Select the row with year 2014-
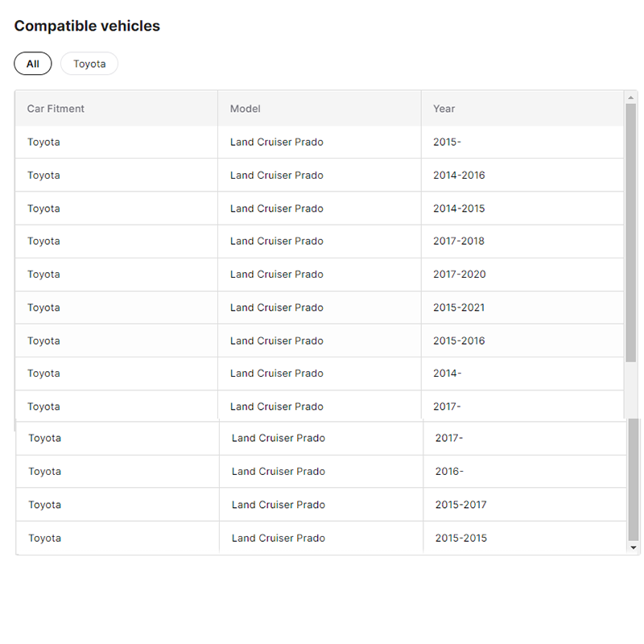 pyautogui.click(x=319, y=374)
